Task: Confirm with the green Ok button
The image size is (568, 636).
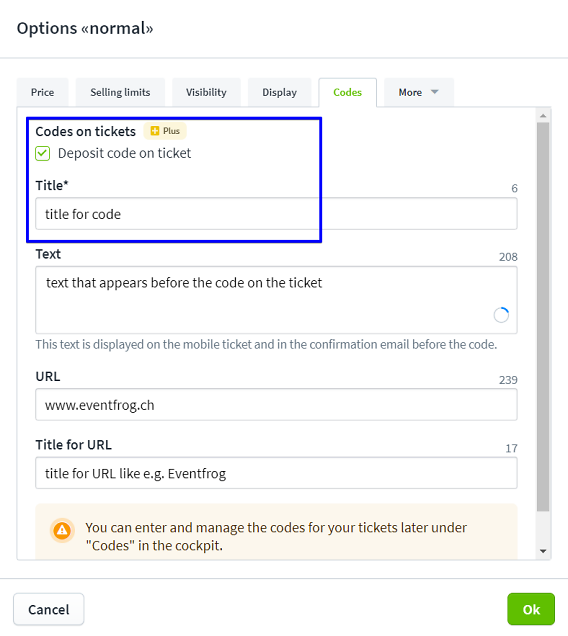Action: click(531, 609)
